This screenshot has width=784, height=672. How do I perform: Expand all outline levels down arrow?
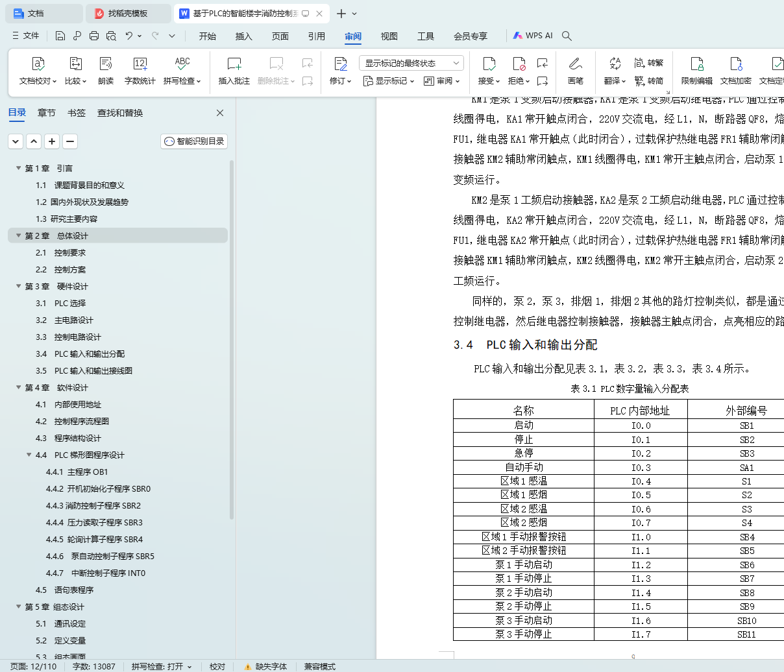(16, 141)
